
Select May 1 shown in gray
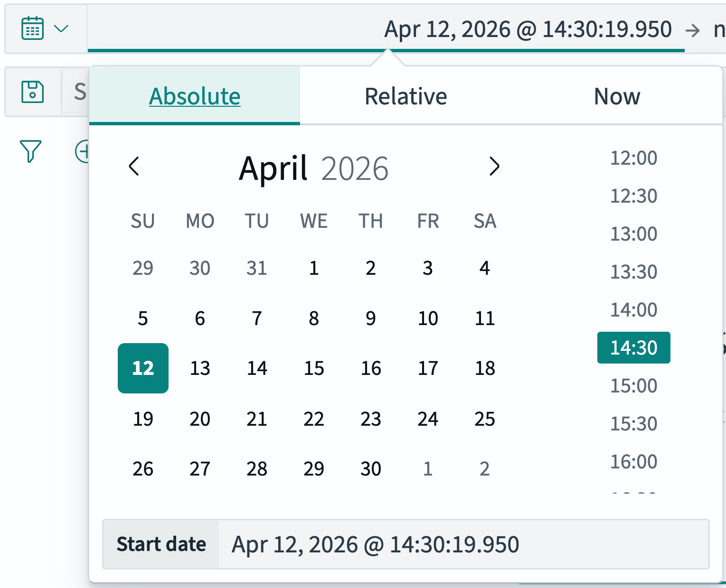[427, 469]
